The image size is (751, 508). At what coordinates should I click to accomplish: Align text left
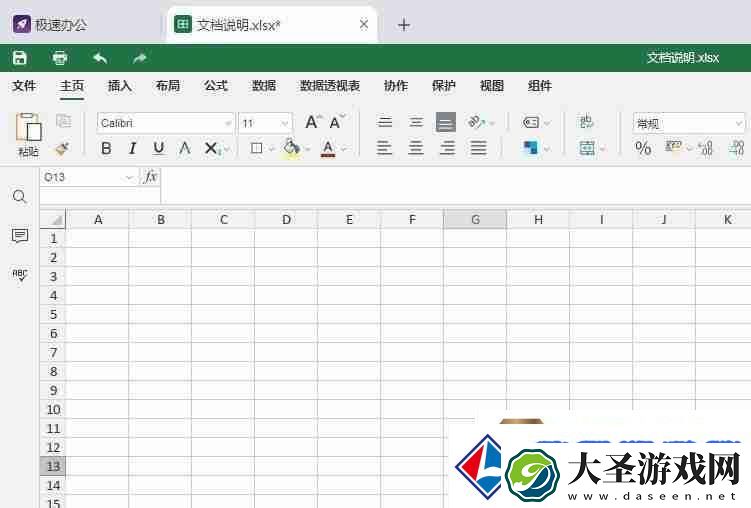(385, 148)
